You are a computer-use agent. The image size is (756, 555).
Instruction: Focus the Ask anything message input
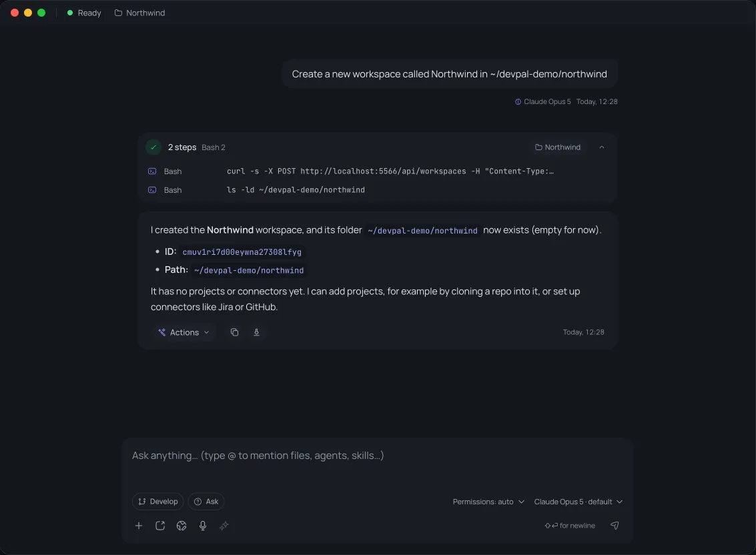[377, 456]
